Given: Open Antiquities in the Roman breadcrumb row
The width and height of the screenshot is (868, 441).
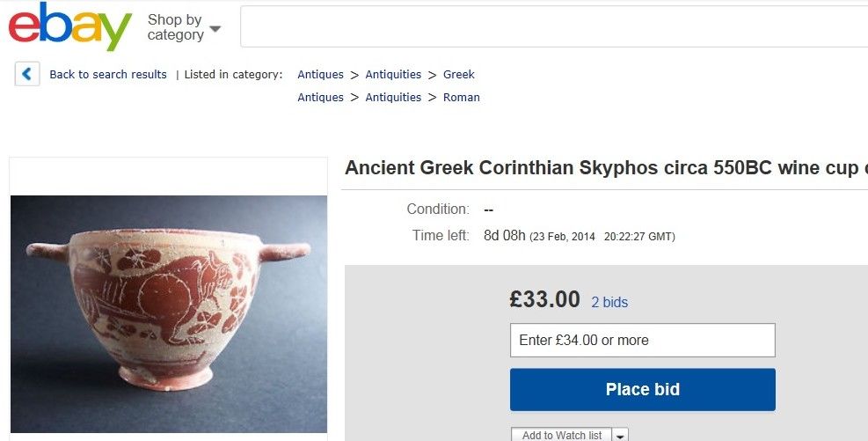Looking at the screenshot, I should click(393, 98).
